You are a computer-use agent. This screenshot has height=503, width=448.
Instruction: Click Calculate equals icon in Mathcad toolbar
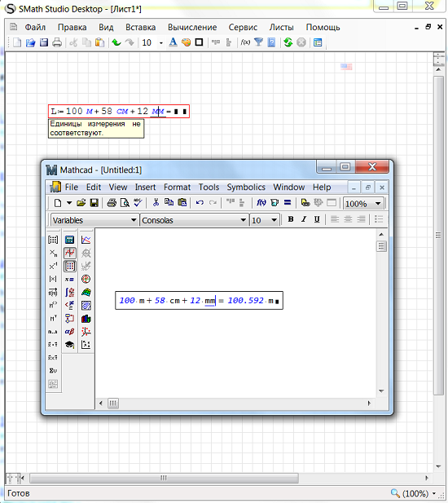[x=288, y=203]
